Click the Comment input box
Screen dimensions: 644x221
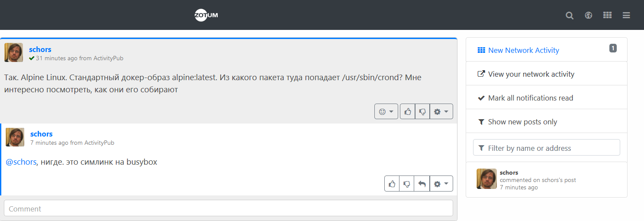(229, 208)
